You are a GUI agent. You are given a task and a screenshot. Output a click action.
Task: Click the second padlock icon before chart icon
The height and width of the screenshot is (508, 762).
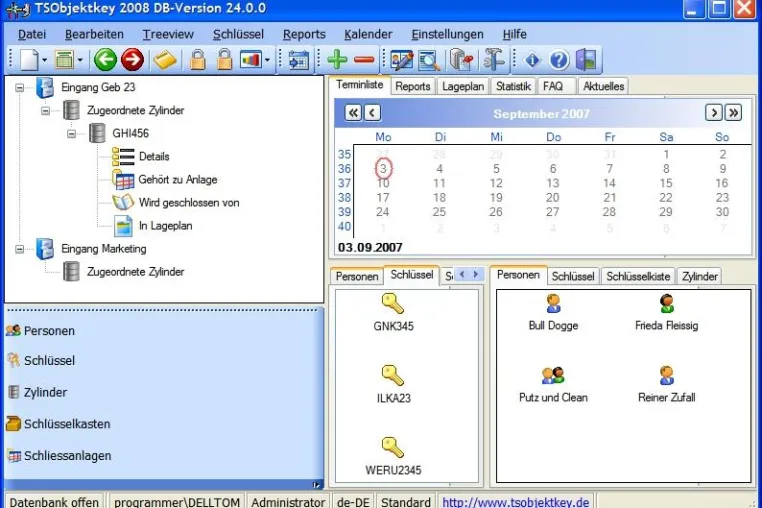[224, 60]
